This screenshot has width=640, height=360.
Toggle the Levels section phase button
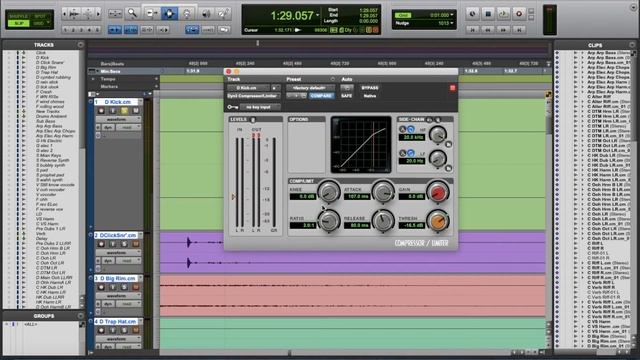pyautogui.click(x=253, y=120)
